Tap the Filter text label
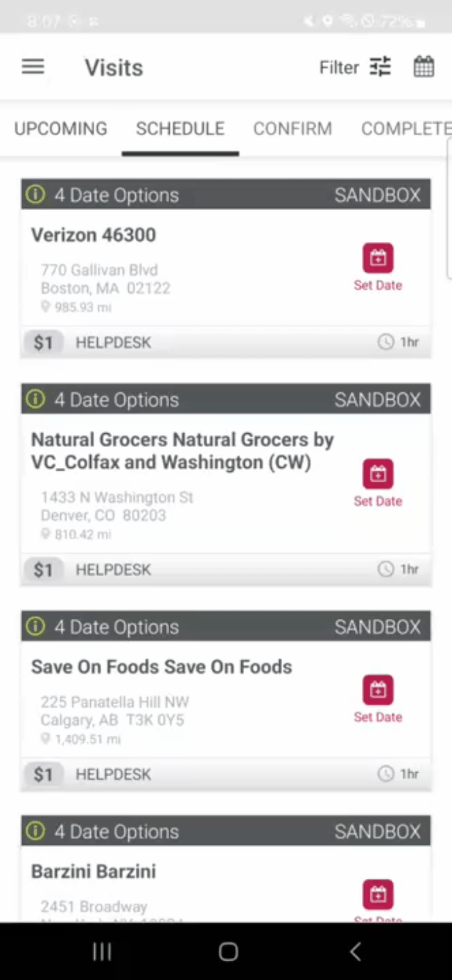 339,67
